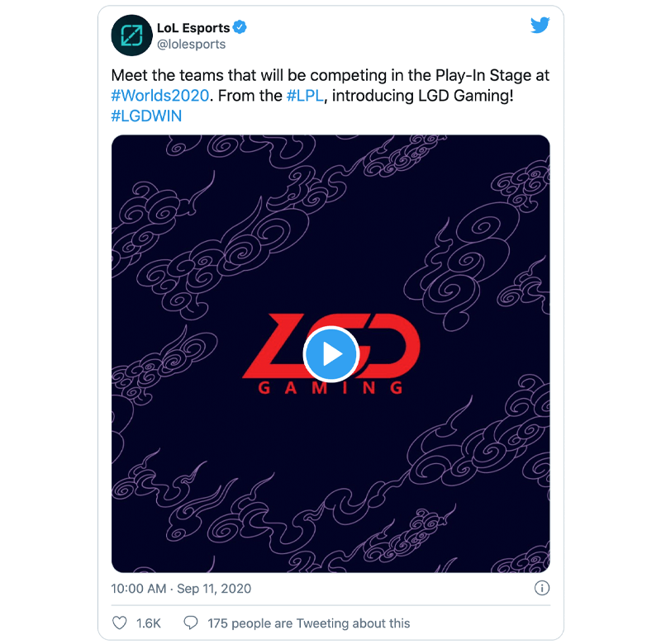Viewport: 661px width, 644px height.
Task: Play the LGD Gaming video
Action: point(331,354)
